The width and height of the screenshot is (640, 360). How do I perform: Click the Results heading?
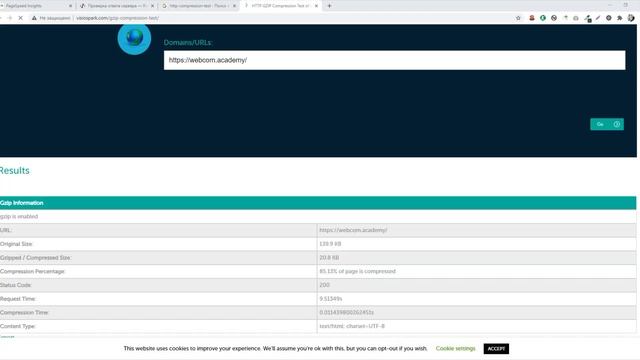pos(14,171)
